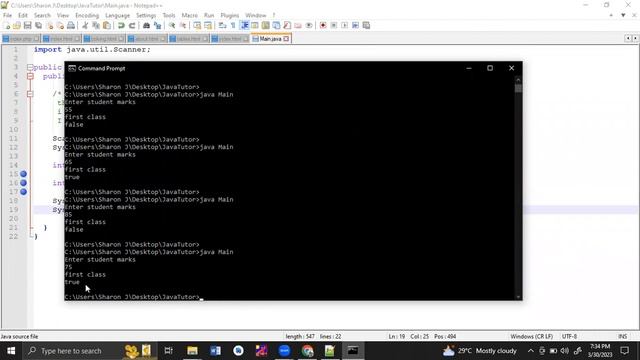The width and height of the screenshot is (640, 360).
Task: Click the Close All toolbar icon
Action: [x=60, y=25]
